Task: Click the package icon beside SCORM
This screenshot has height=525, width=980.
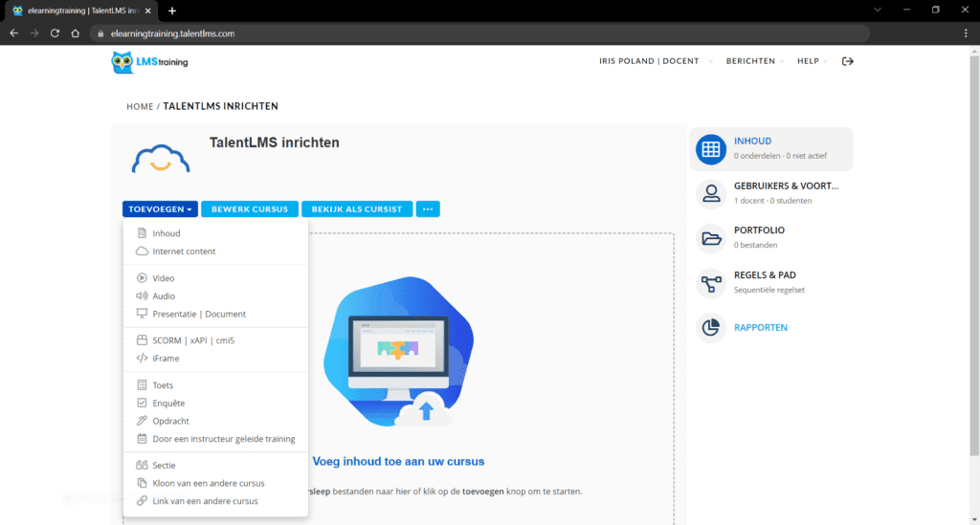Action: tap(142, 340)
